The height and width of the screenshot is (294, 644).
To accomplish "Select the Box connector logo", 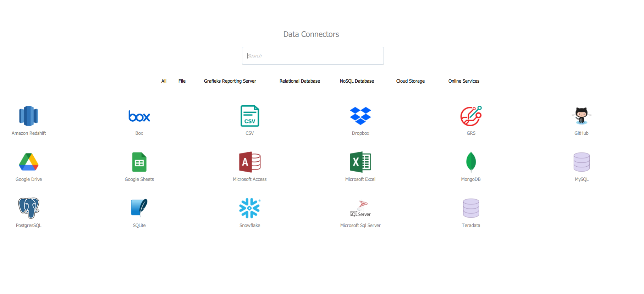I will click(139, 116).
